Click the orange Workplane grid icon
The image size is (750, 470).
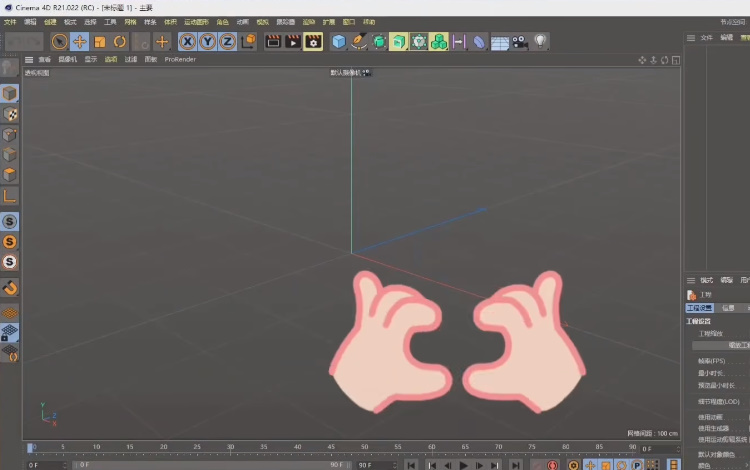point(10,313)
